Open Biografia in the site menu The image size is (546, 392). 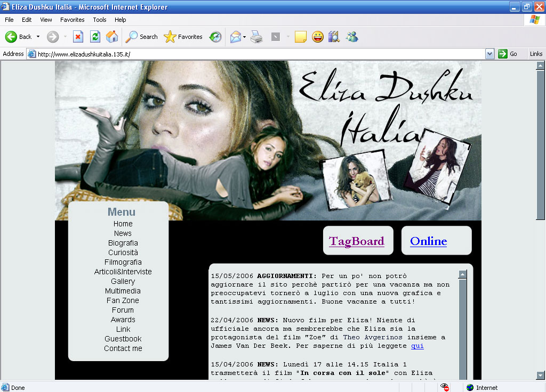[x=123, y=243]
